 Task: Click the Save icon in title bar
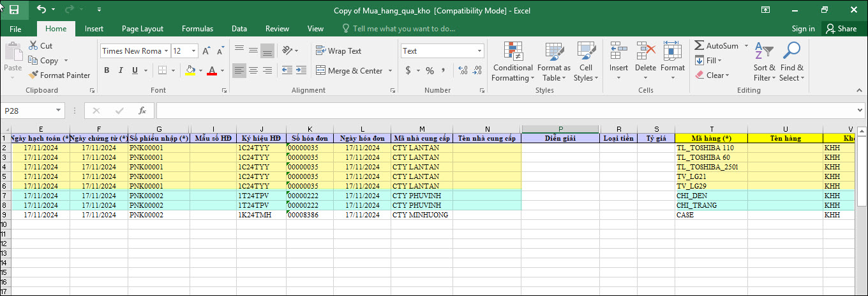14,10
